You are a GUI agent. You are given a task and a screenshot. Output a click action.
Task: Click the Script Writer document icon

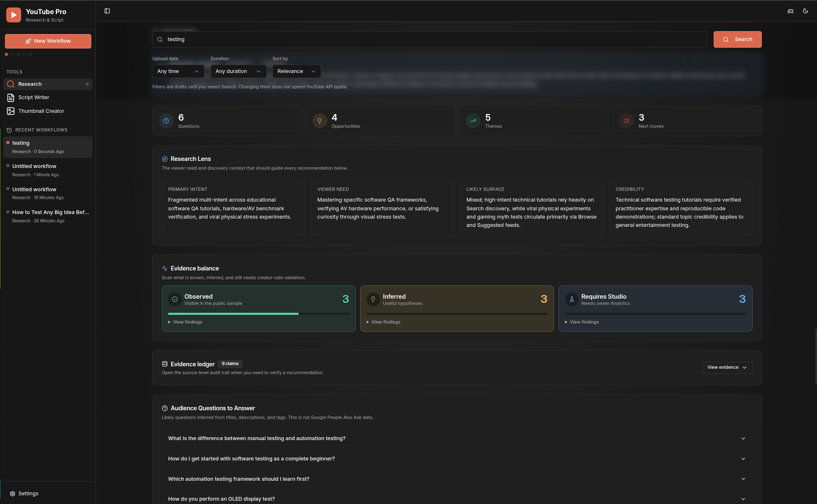tap(11, 97)
